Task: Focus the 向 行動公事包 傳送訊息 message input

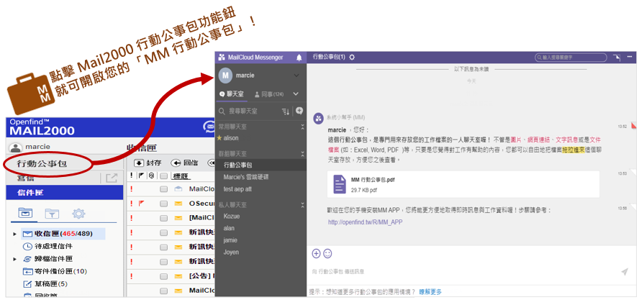Action: point(464,271)
